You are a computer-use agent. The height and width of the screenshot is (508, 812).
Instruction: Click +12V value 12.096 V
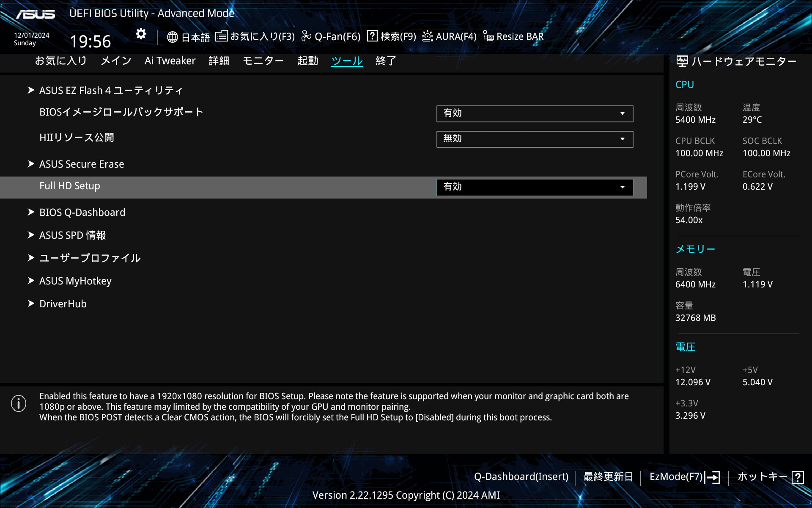pos(693,382)
